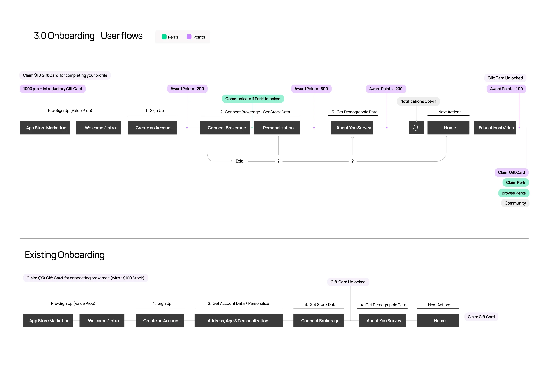The image size is (552, 392).
Task: Click the 3.0 Onboarding - User flows title
Action: pyautogui.click(x=88, y=36)
